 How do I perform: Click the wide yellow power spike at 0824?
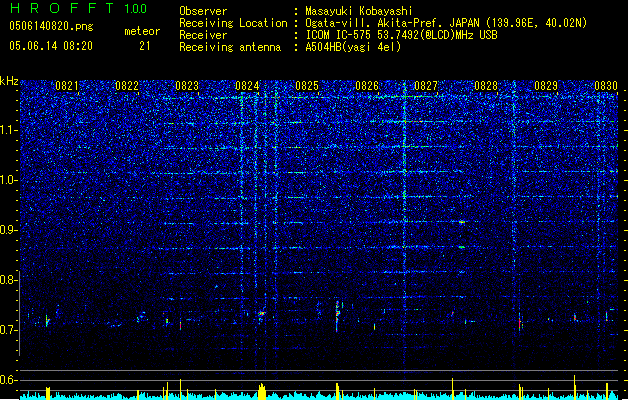(262, 391)
